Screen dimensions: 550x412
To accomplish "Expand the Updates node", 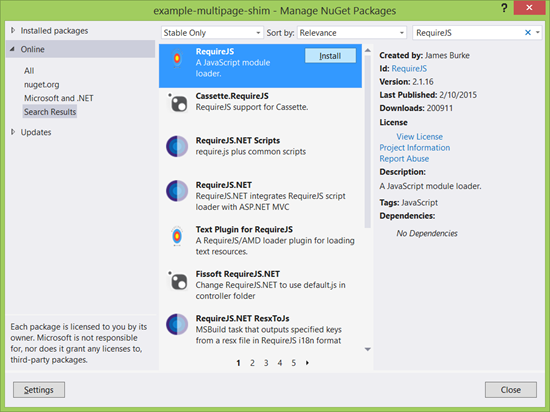I will (13, 132).
